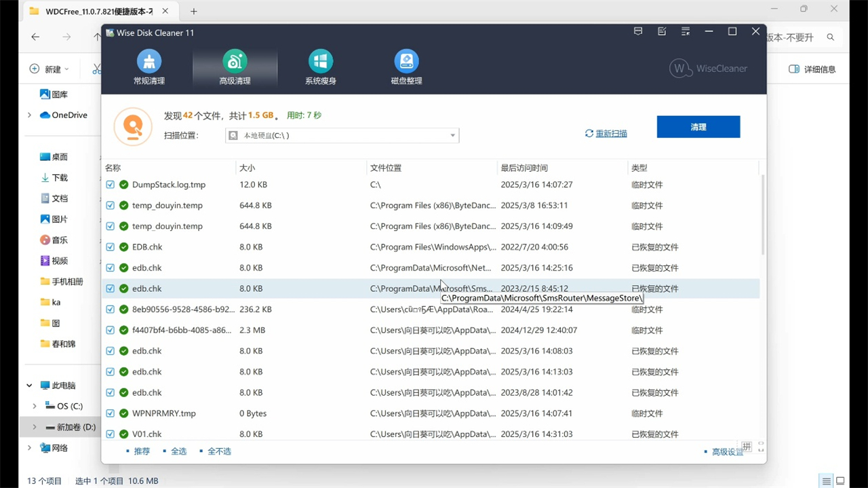Go to the 磁盘整理 tab
This screenshot has height=488, width=868.
[x=406, y=68]
